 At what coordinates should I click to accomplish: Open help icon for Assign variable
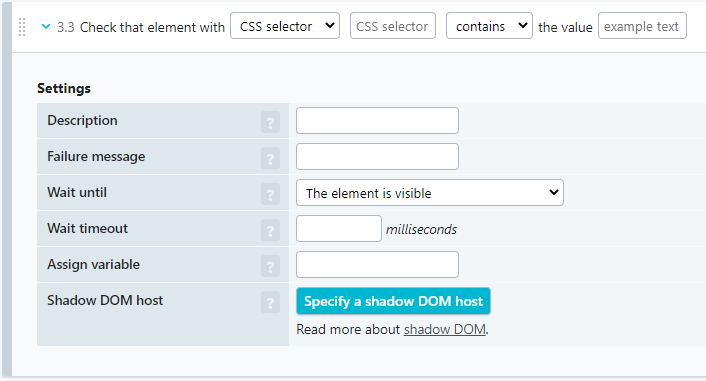coord(270,266)
